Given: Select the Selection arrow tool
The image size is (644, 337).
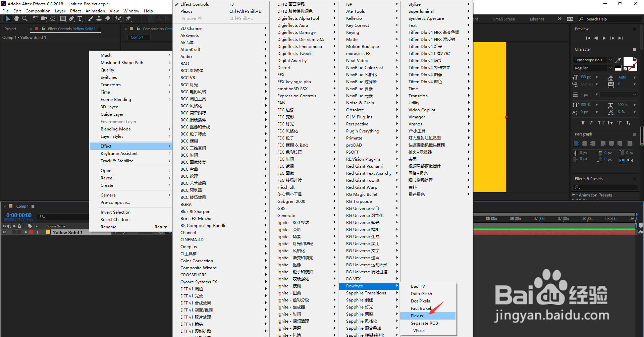Looking at the screenshot, I should click(x=8, y=19).
